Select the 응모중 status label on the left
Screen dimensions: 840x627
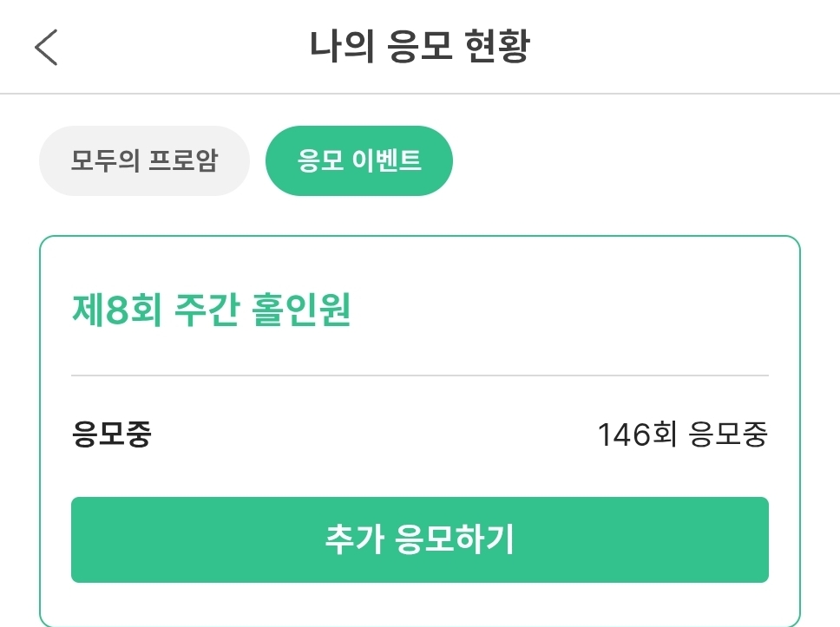pos(112,434)
